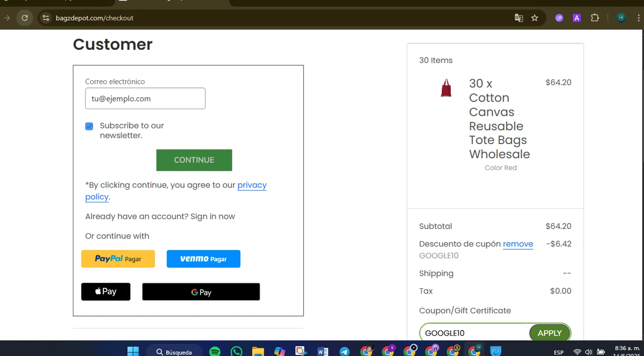Screen dimensions: 644x356
Task: Click the coupon code input field
Action: pos(474,333)
